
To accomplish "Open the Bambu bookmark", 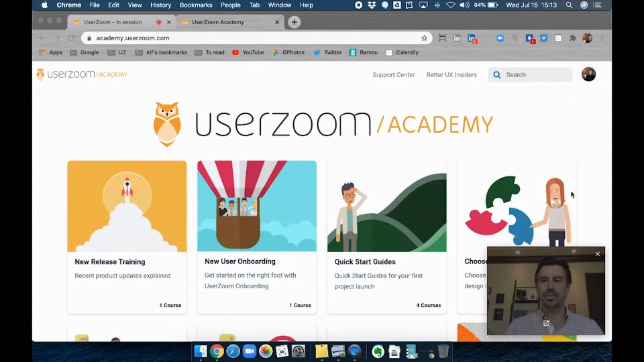I will 364,52.
